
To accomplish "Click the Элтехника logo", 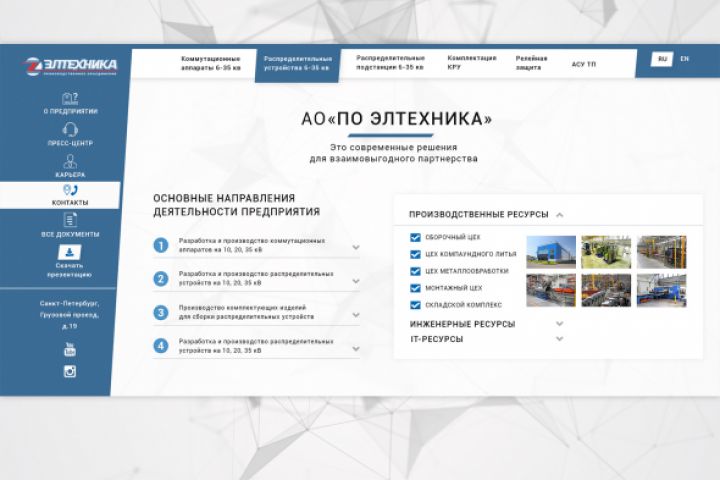I will [x=71, y=66].
